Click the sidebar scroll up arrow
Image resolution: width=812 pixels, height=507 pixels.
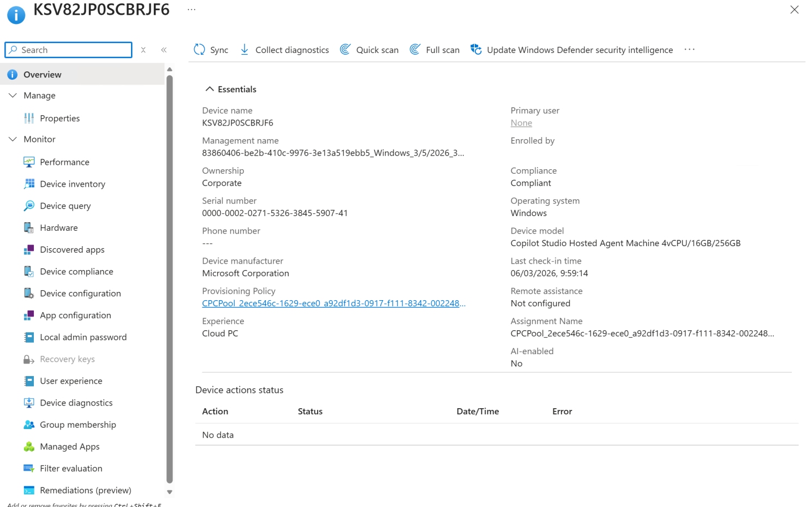pos(170,69)
